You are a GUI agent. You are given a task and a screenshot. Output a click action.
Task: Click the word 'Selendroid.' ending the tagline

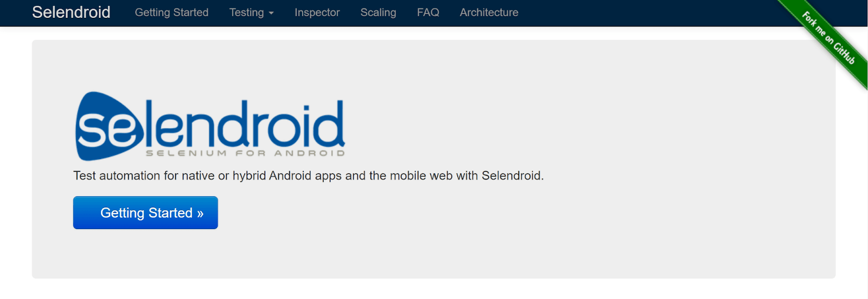pos(513,175)
